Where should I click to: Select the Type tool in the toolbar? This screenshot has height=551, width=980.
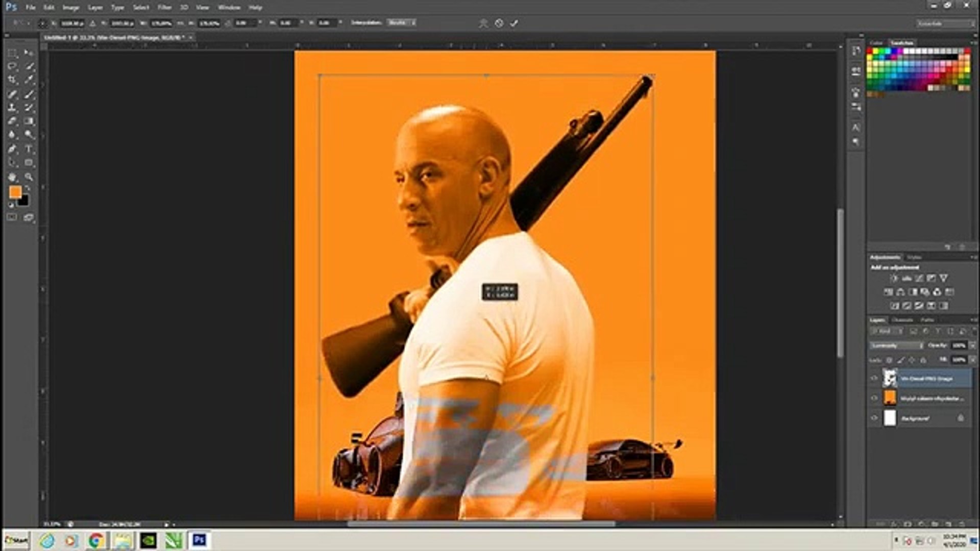[29, 149]
